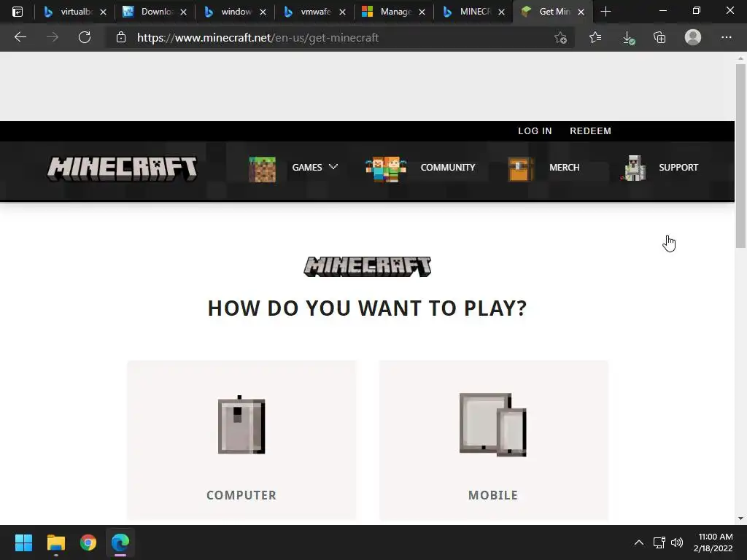The width and height of the screenshot is (747, 560).
Task: Open File Explorer from the taskbar
Action: 55,542
